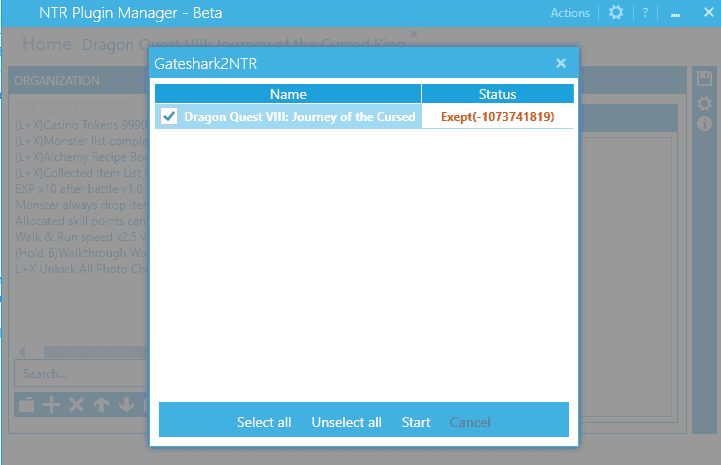The image size is (721, 465).
Task: Go to the Home tab
Action: tap(46, 44)
